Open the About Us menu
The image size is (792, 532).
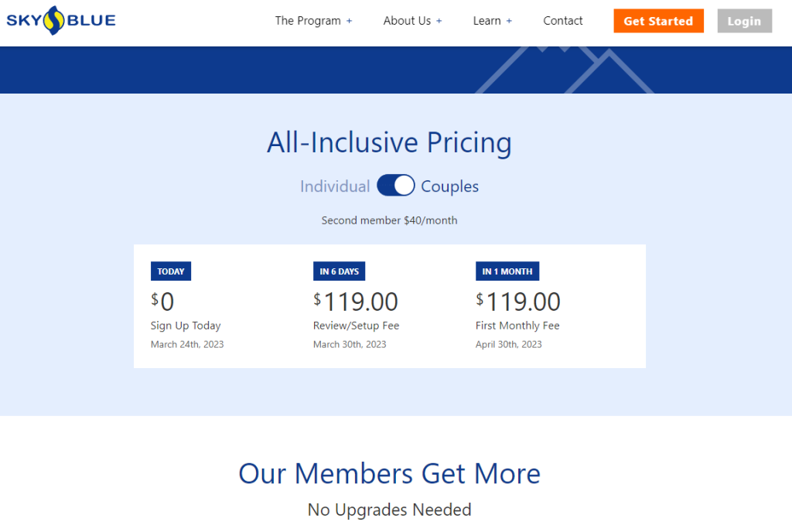tap(407, 21)
